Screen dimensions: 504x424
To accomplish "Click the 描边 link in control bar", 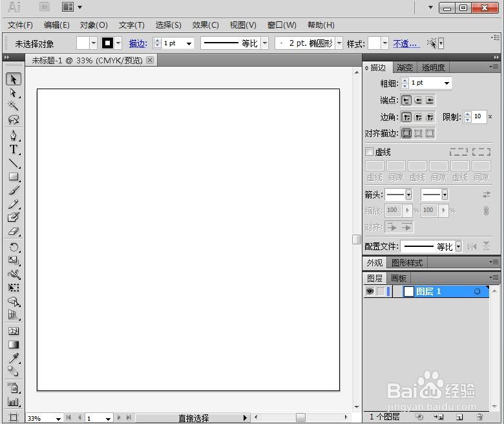I will tap(138, 43).
